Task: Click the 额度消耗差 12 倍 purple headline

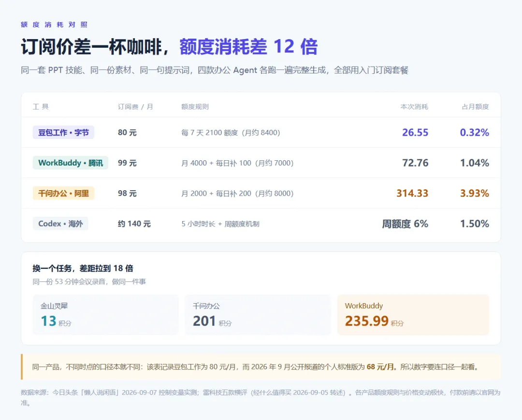Action: click(249, 46)
